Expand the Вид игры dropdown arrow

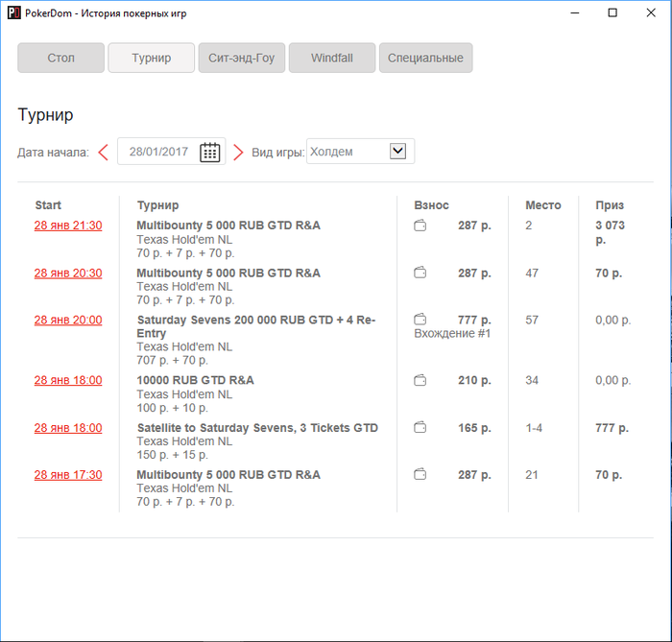pyautogui.click(x=397, y=151)
